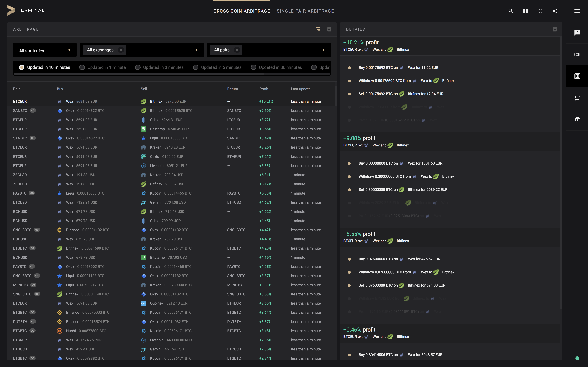Click the exchange arrows sidebar icon
This screenshot has width=588, height=367.
pos(577,98)
